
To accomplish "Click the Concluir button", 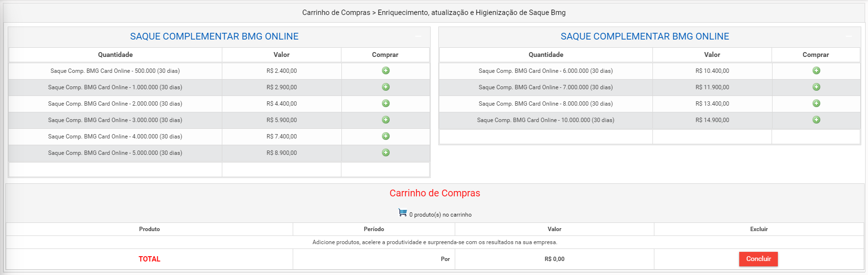I will point(759,259).
